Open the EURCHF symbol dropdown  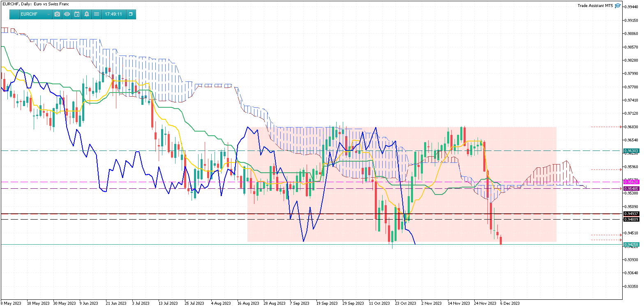pyautogui.click(x=35, y=14)
